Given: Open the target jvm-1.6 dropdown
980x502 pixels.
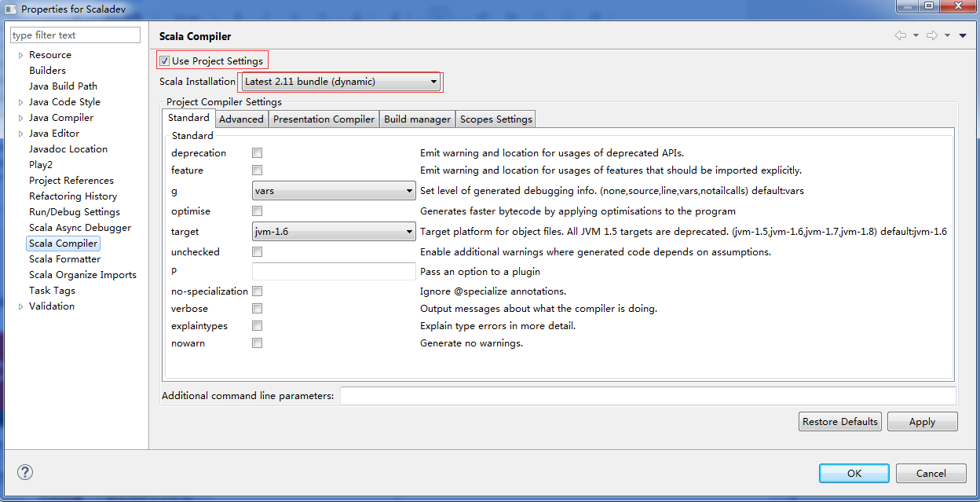Looking at the screenshot, I should (334, 232).
